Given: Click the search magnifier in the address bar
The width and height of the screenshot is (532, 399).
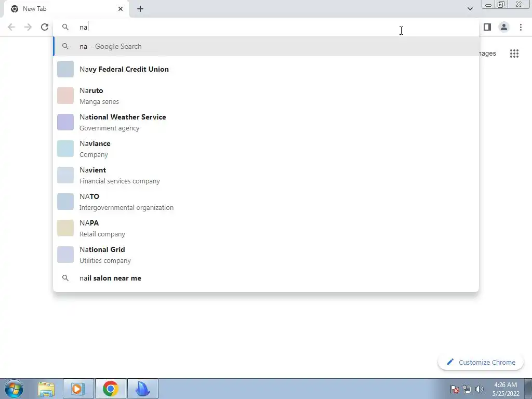Looking at the screenshot, I should coord(65,27).
